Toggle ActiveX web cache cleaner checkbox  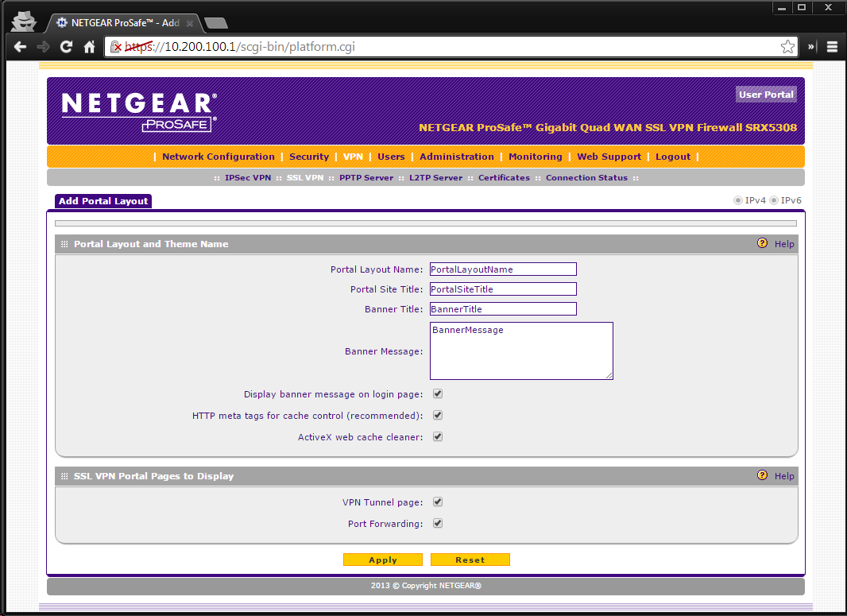(x=438, y=436)
